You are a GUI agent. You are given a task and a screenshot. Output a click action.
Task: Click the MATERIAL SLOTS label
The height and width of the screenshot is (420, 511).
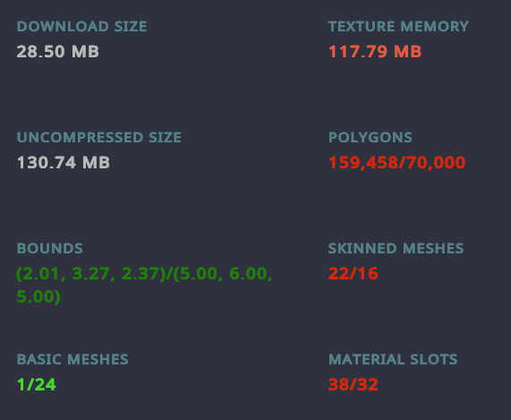(393, 359)
